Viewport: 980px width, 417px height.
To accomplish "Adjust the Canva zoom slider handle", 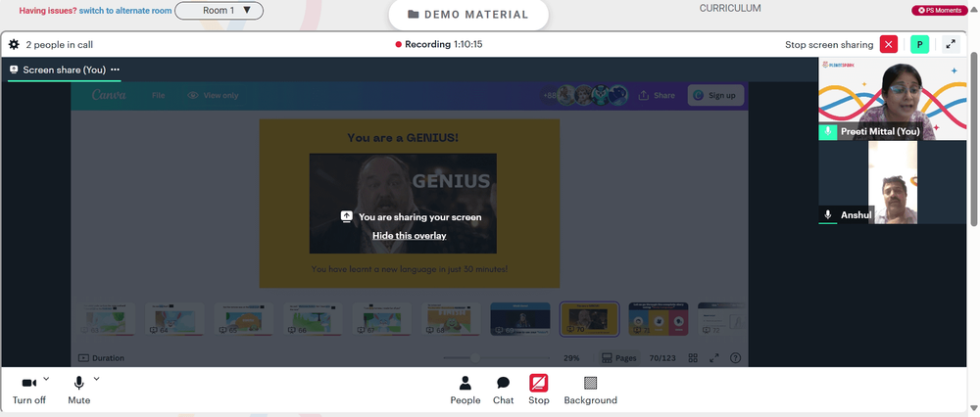I will coord(475,357).
